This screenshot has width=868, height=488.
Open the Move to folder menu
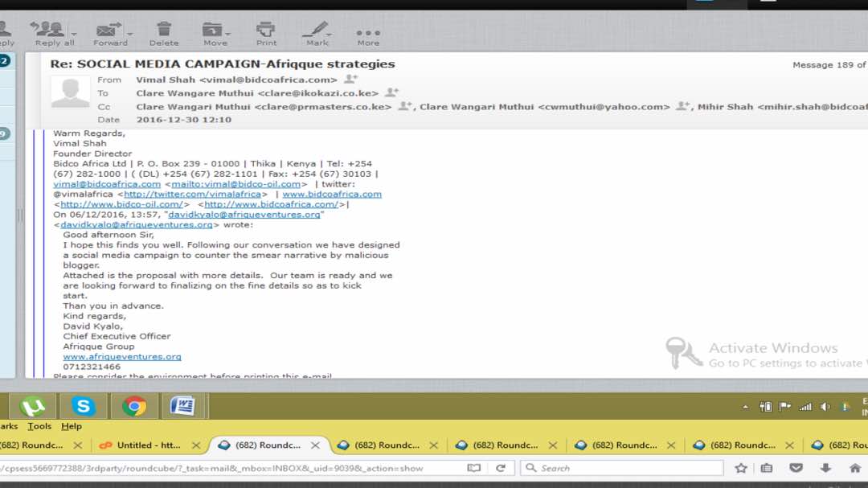[215, 34]
